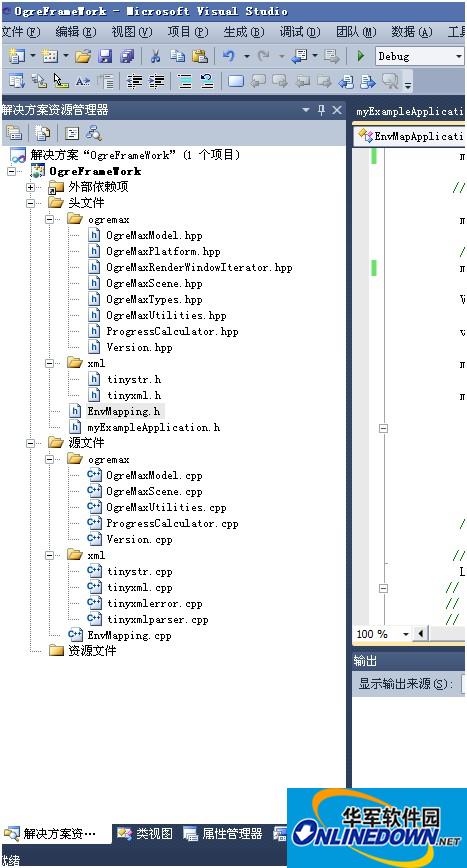Screen dimensions: 467x868
Task: Open the 团队 menu
Action: tap(356, 32)
